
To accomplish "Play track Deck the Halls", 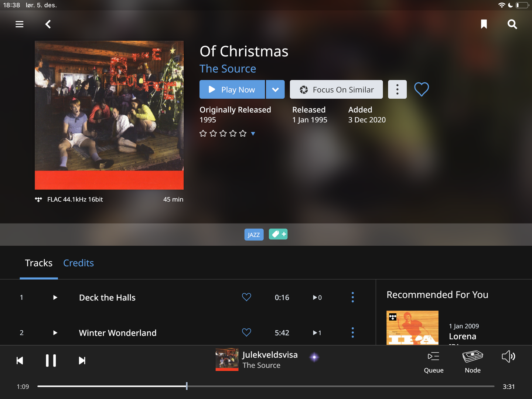I will pos(55,297).
